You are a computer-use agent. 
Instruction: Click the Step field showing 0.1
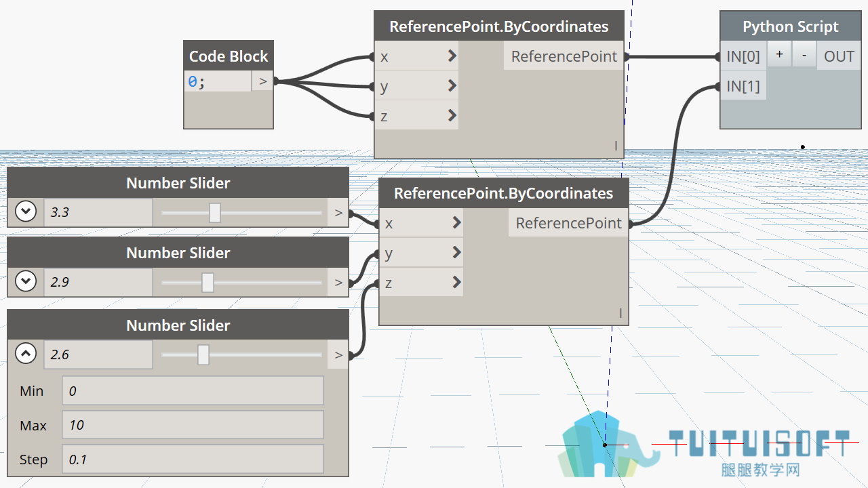click(193, 459)
